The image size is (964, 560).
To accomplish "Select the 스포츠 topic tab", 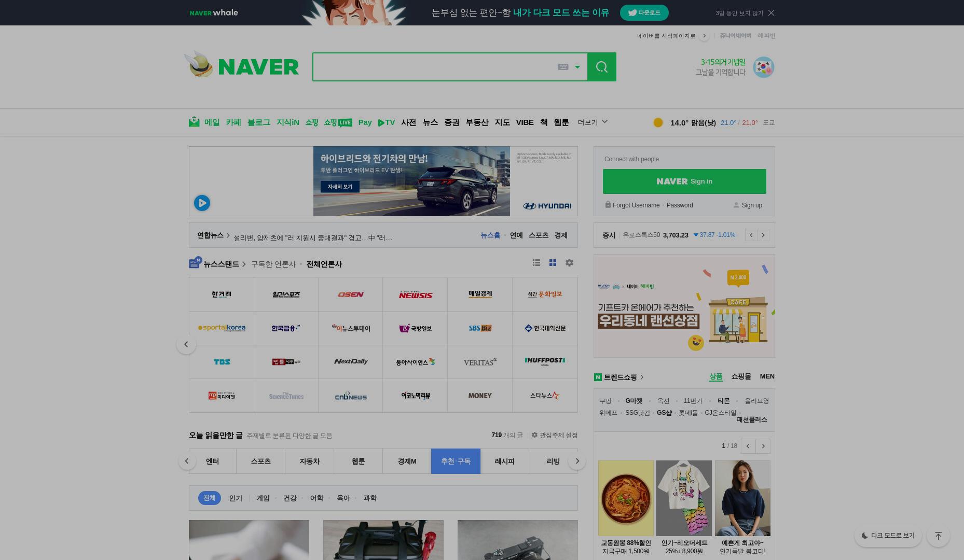I will pyautogui.click(x=260, y=461).
